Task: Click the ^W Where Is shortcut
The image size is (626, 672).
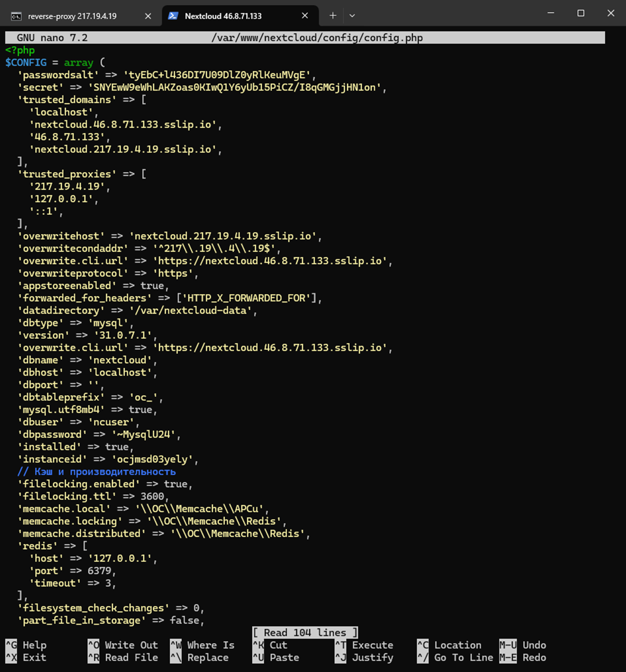Action: coord(202,645)
